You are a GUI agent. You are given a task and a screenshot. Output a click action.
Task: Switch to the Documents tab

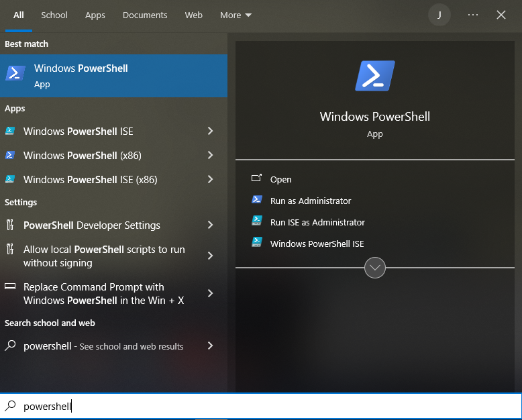coord(145,15)
